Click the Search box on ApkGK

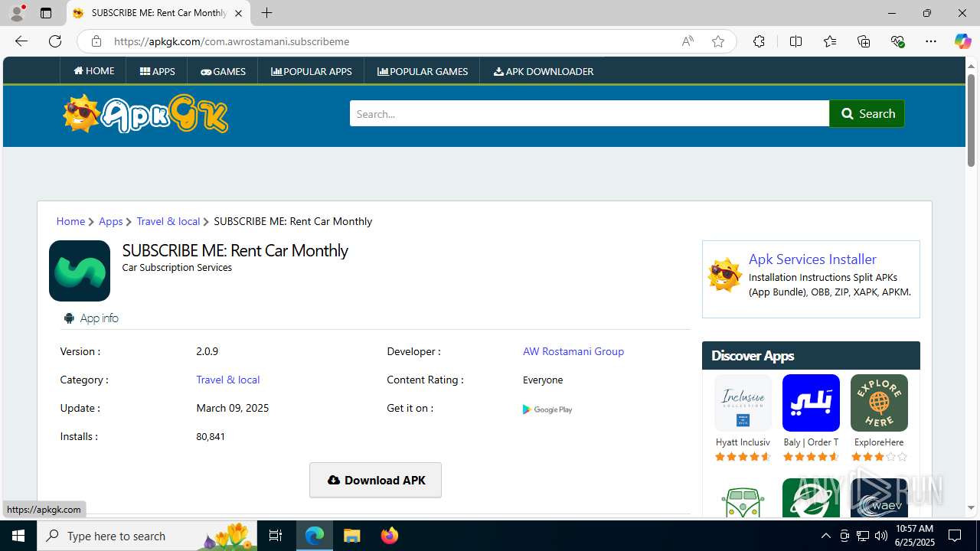(x=590, y=114)
